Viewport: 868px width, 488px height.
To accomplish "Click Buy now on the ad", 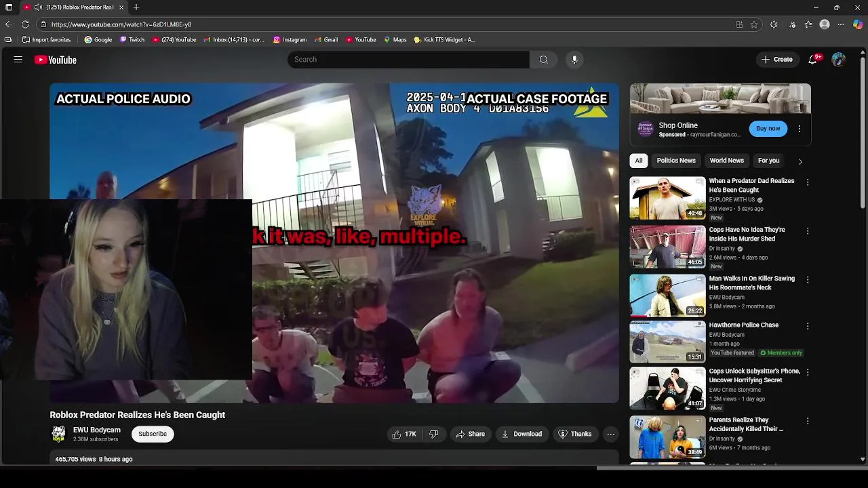I will pyautogui.click(x=768, y=129).
